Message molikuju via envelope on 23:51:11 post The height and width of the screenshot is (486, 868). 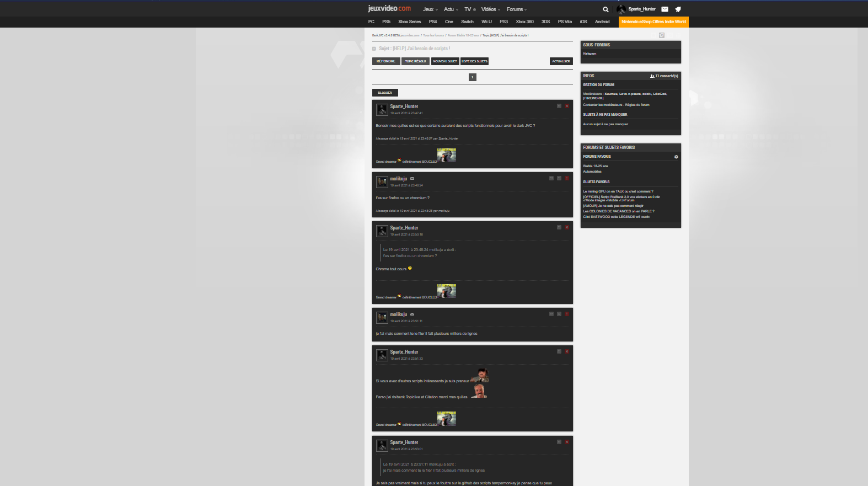pos(412,314)
